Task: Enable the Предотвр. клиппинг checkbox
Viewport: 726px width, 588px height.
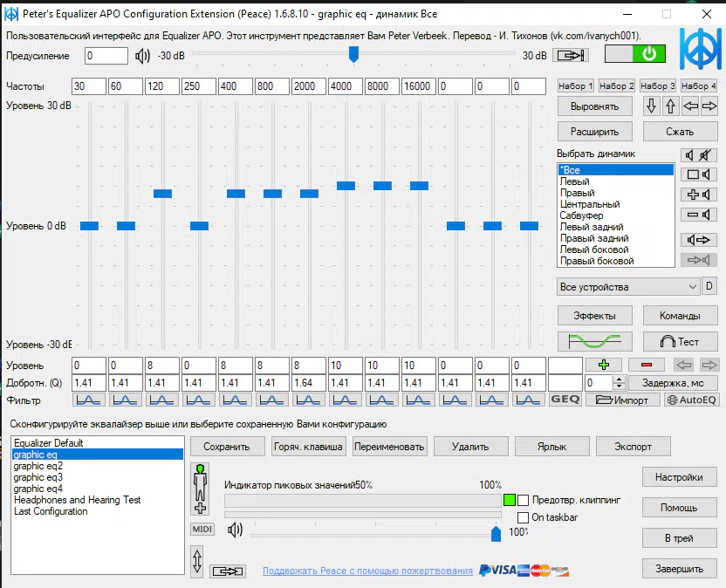Action: [524, 501]
